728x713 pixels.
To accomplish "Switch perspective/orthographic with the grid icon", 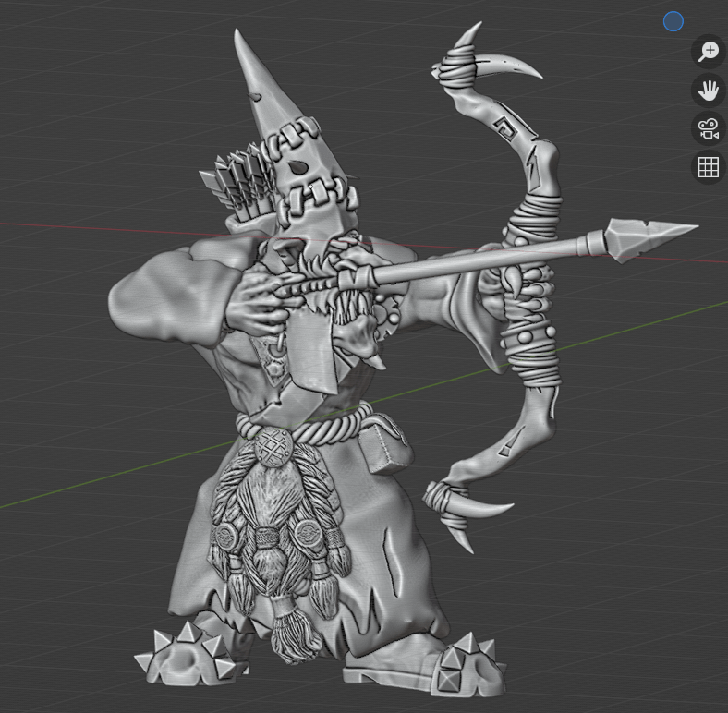I will [x=709, y=167].
